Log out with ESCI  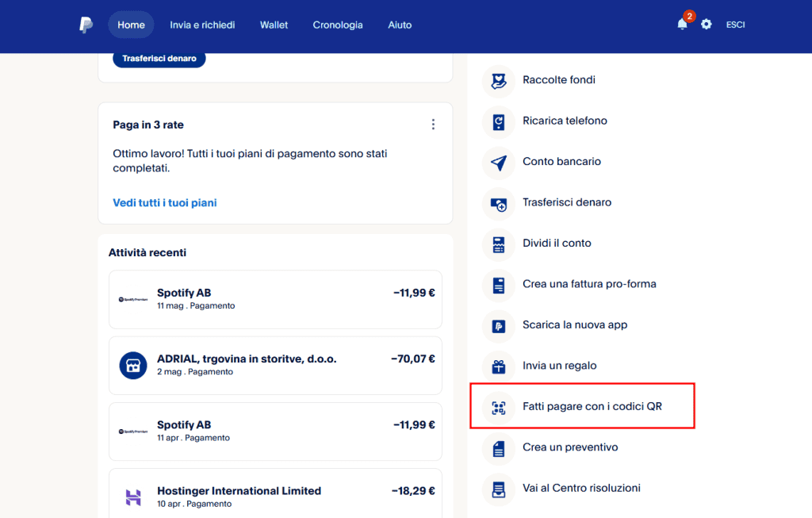click(x=735, y=25)
